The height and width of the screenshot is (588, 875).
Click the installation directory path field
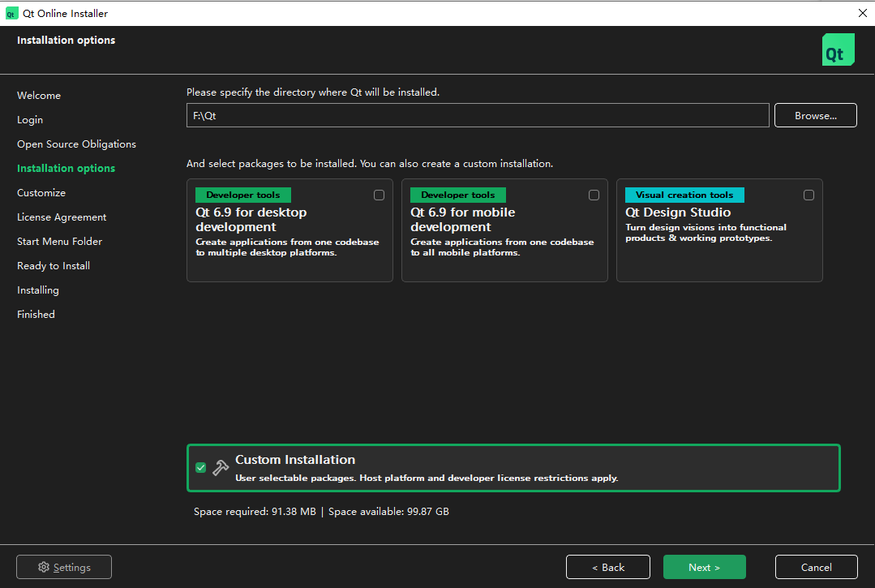[477, 115]
